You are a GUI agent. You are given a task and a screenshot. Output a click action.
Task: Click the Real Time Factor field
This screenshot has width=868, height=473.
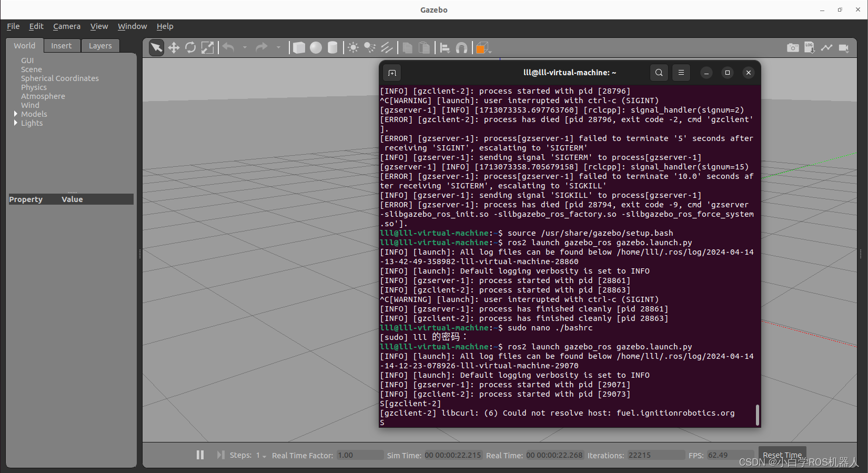360,455
